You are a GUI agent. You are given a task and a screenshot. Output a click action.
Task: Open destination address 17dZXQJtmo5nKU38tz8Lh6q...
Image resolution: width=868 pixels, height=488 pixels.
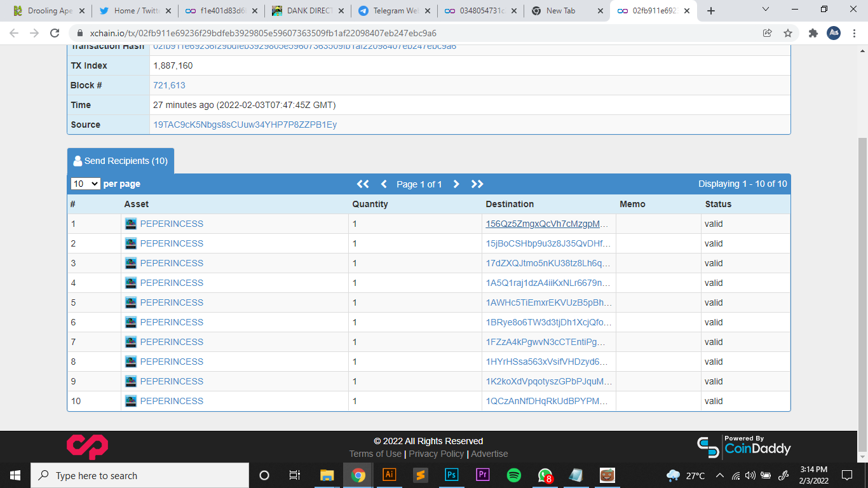pos(548,263)
